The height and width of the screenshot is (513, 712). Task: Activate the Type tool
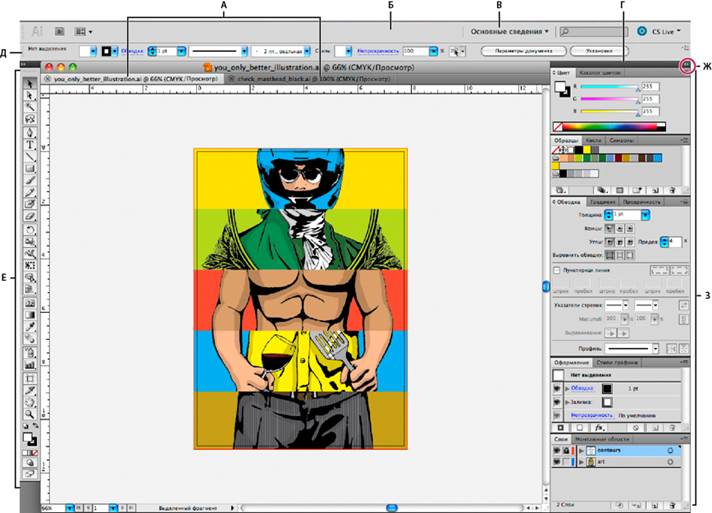[x=30, y=145]
